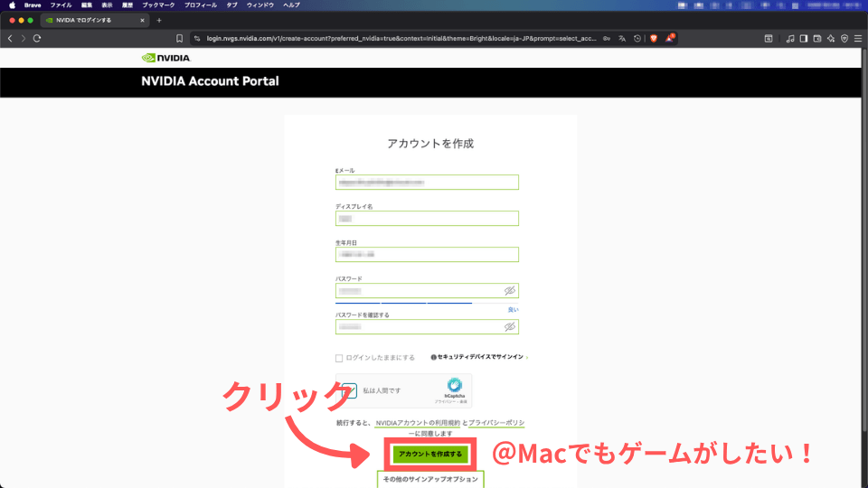Click the bookmark icon in address bar
The width and height of the screenshot is (868, 488).
click(x=180, y=38)
